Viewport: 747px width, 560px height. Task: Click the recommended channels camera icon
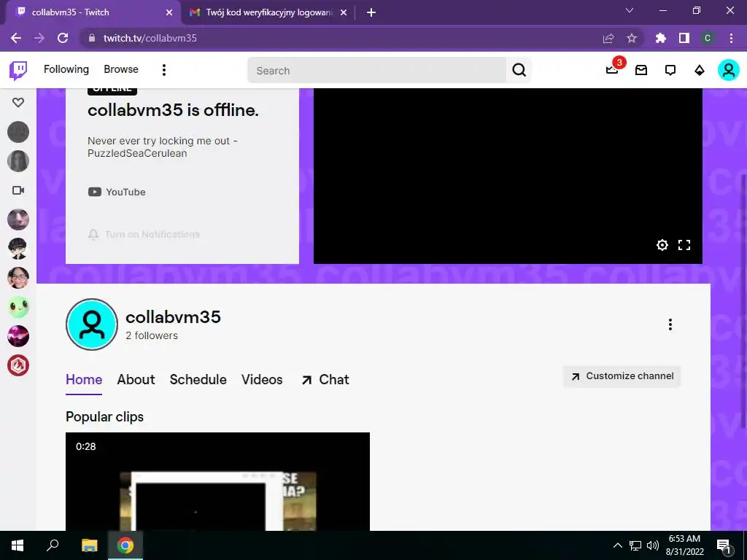[18, 190]
